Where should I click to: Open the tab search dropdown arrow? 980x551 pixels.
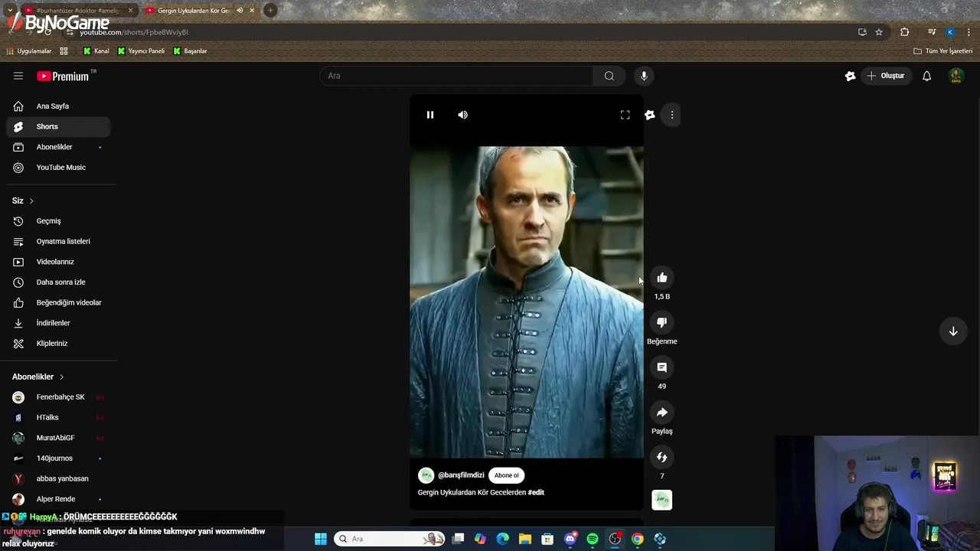(9, 10)
